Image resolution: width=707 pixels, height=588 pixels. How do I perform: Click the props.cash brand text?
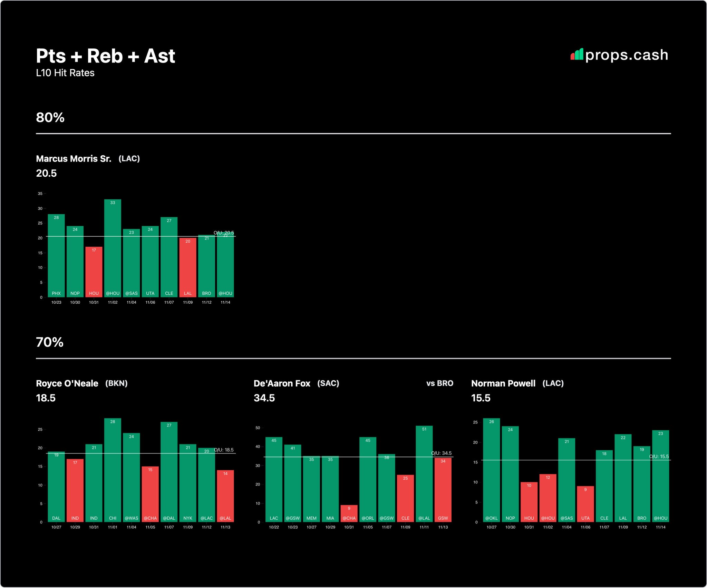click(x=627, y=55)
